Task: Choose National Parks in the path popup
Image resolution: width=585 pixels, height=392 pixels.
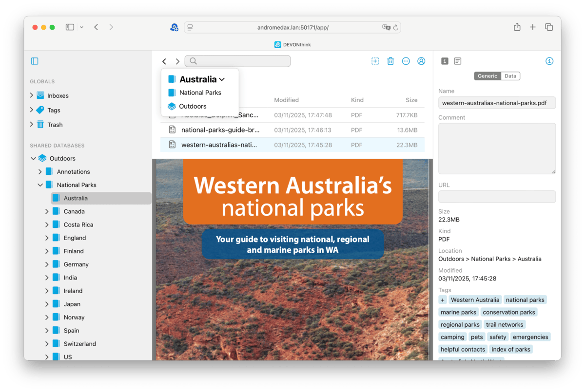Action: [200, 93]
